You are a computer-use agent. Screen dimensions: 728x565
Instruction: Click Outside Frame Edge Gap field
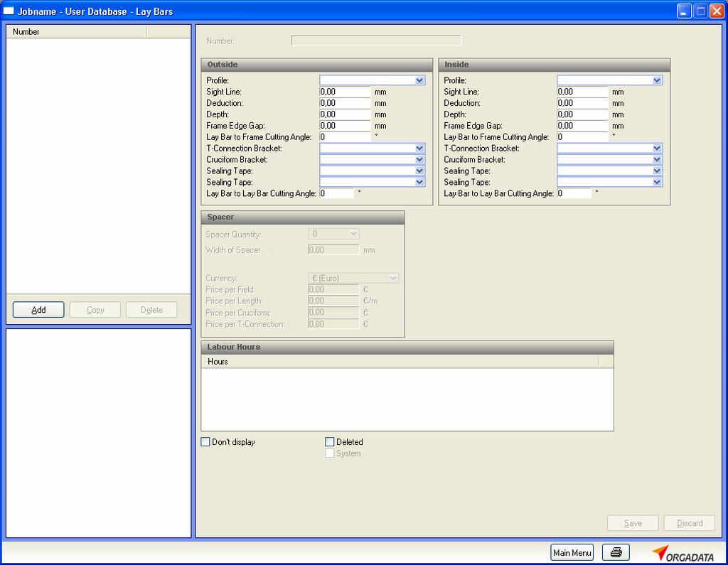point(345,126)
